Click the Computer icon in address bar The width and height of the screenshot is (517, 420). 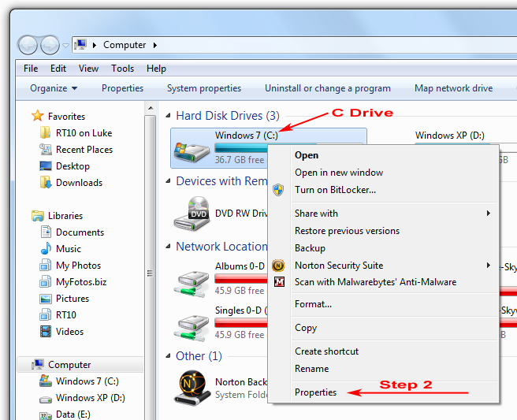(80, 44)
